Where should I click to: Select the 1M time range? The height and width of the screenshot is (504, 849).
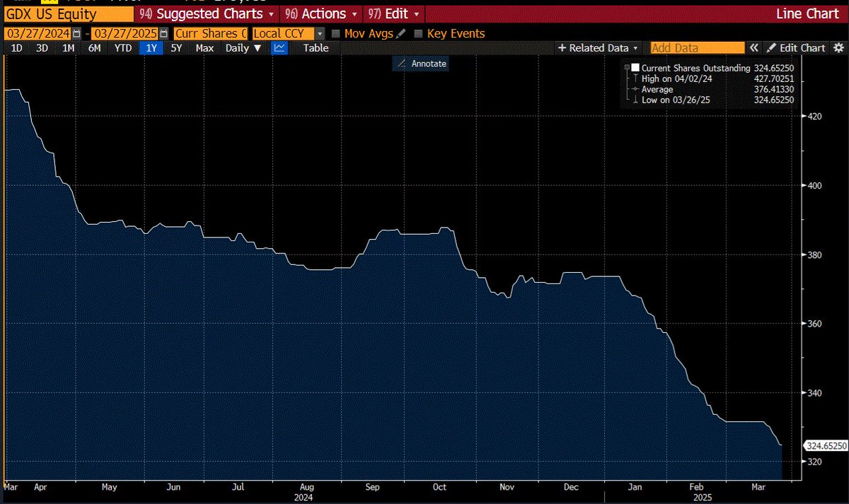69,48
